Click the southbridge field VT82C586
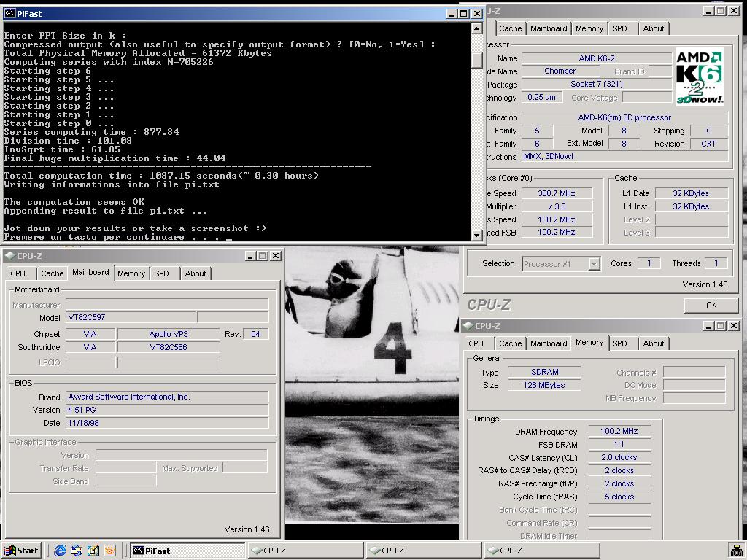 (169, 347)
